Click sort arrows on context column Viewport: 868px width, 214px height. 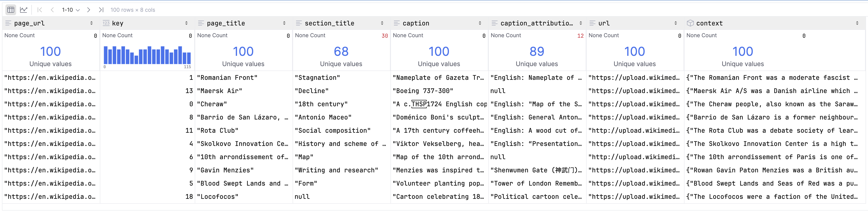point(857,23)
